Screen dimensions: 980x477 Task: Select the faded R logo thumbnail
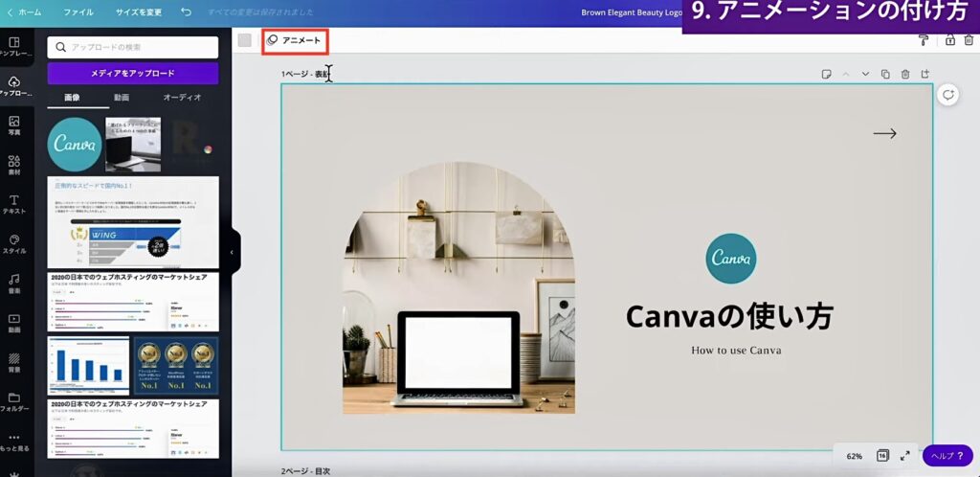189,145
